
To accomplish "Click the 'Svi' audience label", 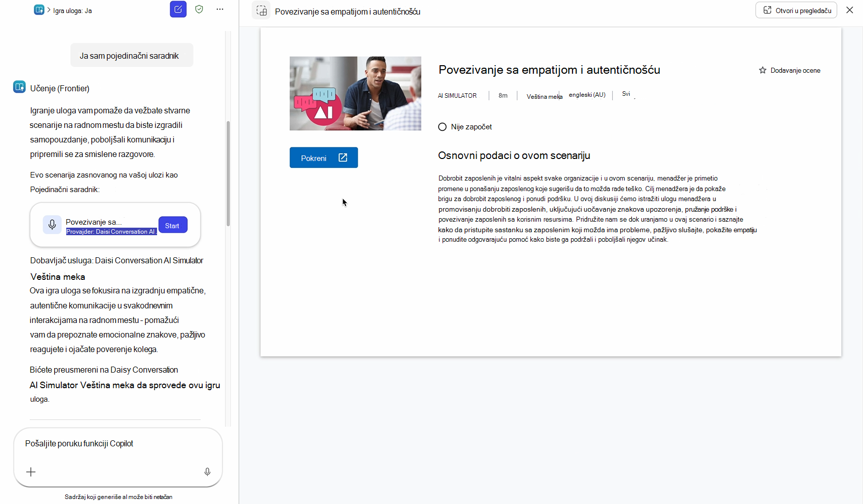I will tap(626, 94).
